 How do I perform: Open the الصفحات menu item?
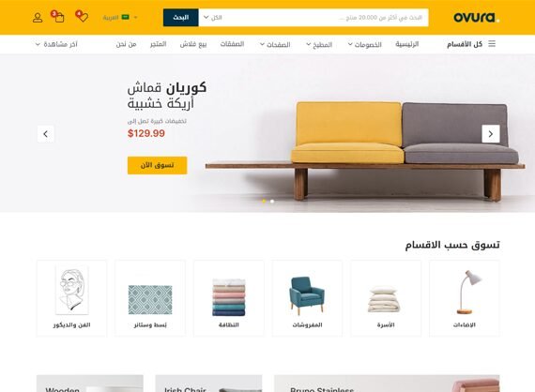(x=275, y=44)
